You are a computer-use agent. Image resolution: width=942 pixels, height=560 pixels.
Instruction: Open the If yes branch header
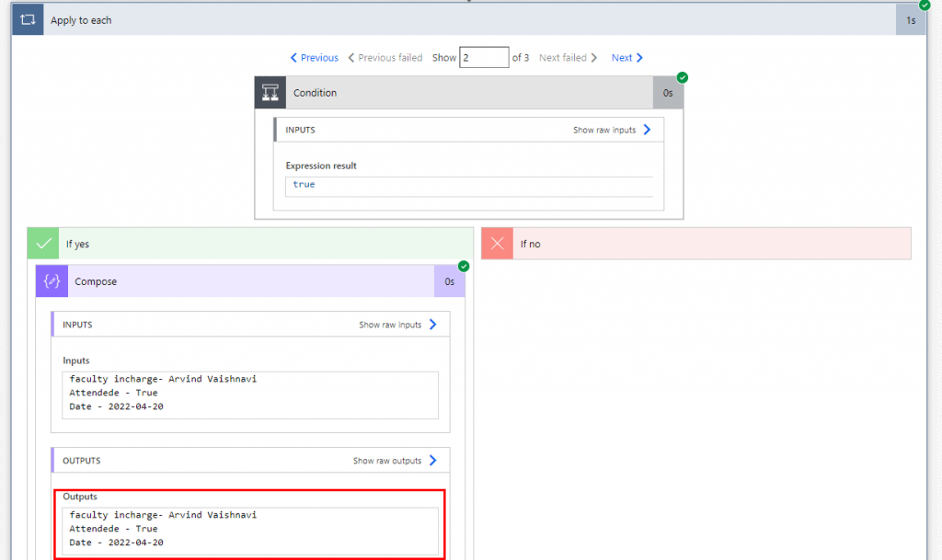click(250, 243)
